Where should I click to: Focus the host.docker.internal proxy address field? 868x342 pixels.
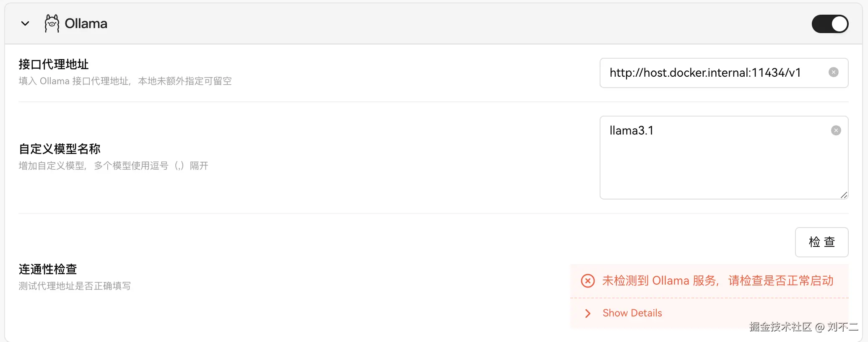[x=713, y=73]
